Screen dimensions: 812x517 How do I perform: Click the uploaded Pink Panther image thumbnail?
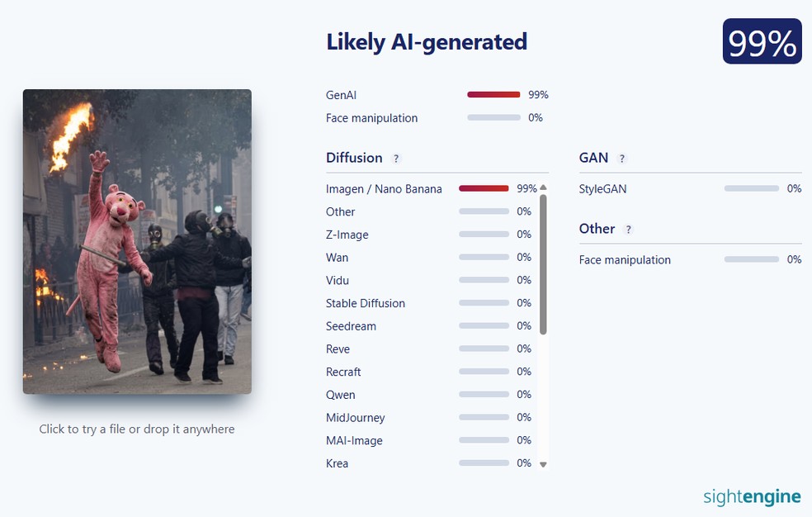tap(137, 241)
